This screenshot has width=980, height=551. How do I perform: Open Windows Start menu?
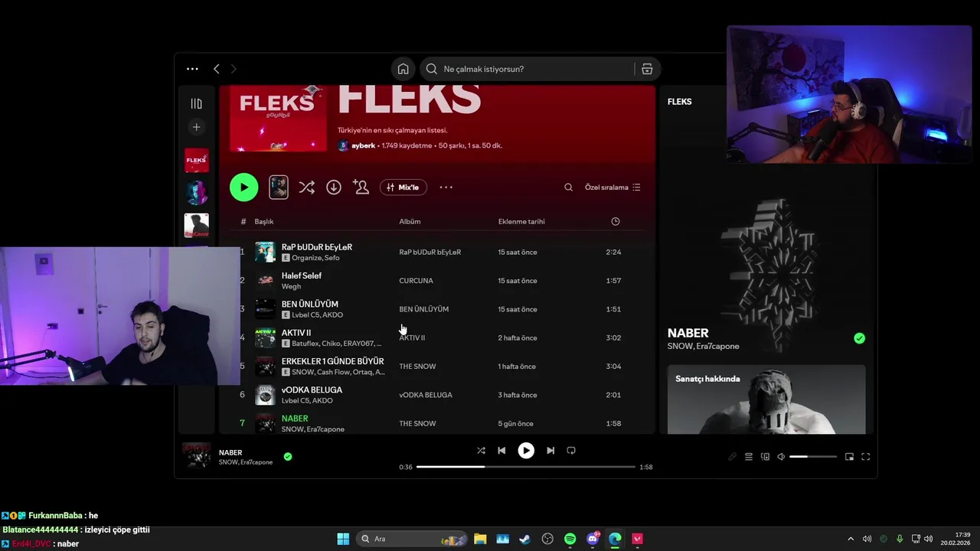click(343, 539)
